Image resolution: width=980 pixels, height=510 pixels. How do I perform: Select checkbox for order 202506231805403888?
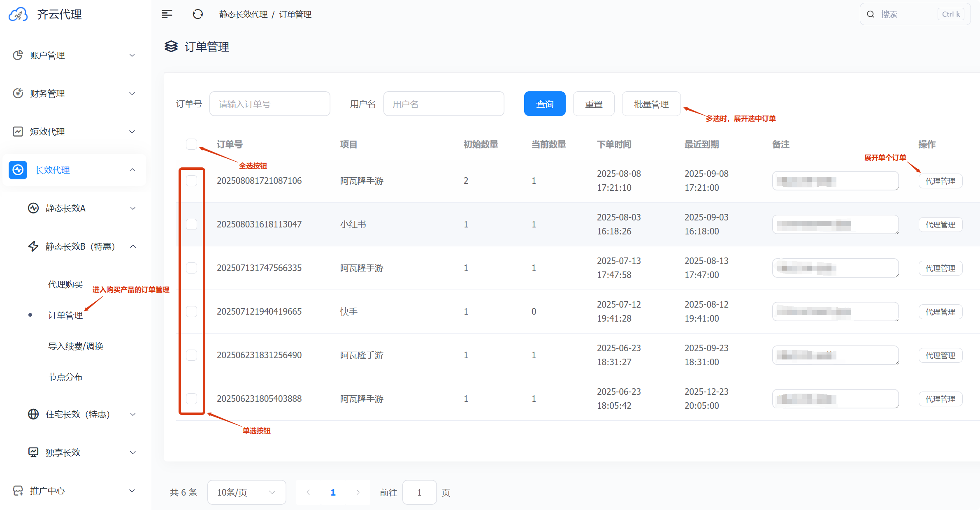point(191,399)
